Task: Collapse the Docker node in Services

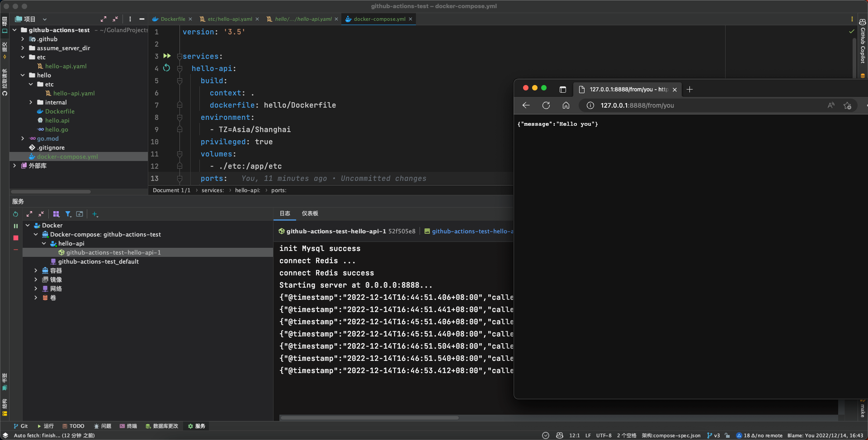Action: 28,225
